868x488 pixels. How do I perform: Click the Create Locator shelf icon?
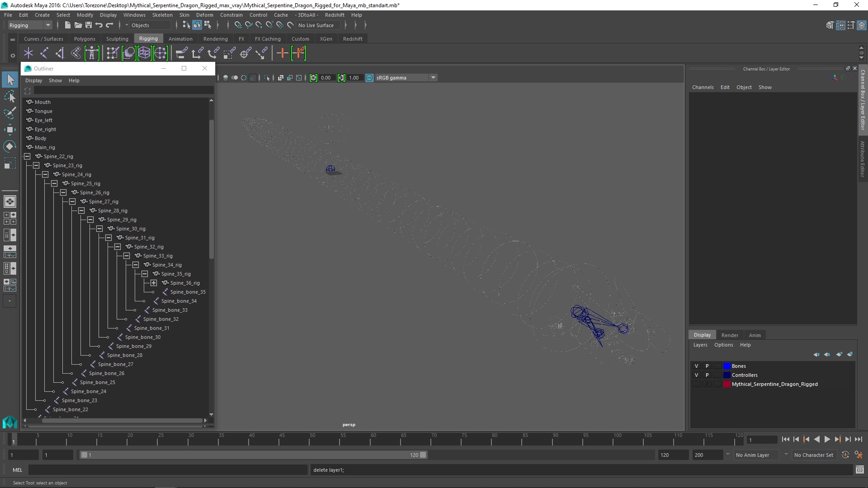[x=28, y=53]
